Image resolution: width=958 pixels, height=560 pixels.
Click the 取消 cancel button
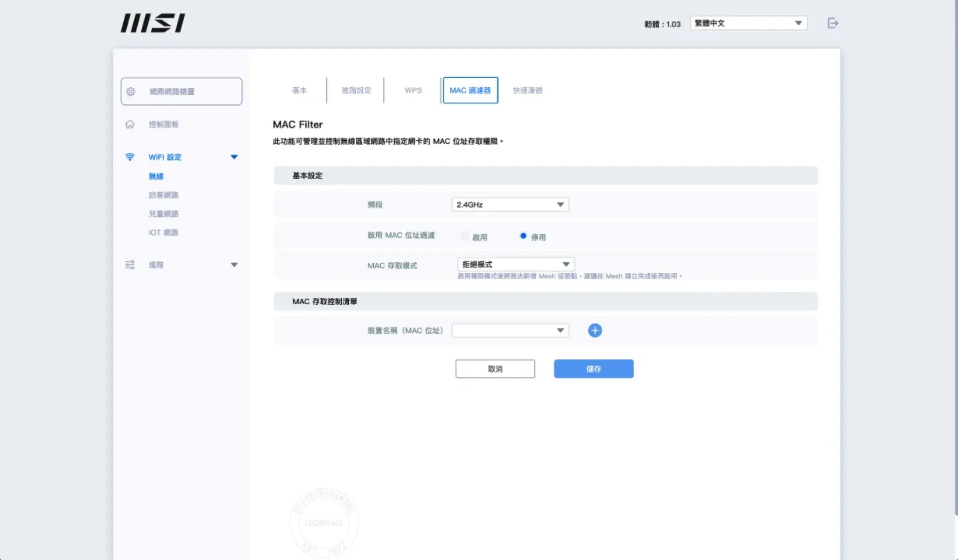pos(495,369)
